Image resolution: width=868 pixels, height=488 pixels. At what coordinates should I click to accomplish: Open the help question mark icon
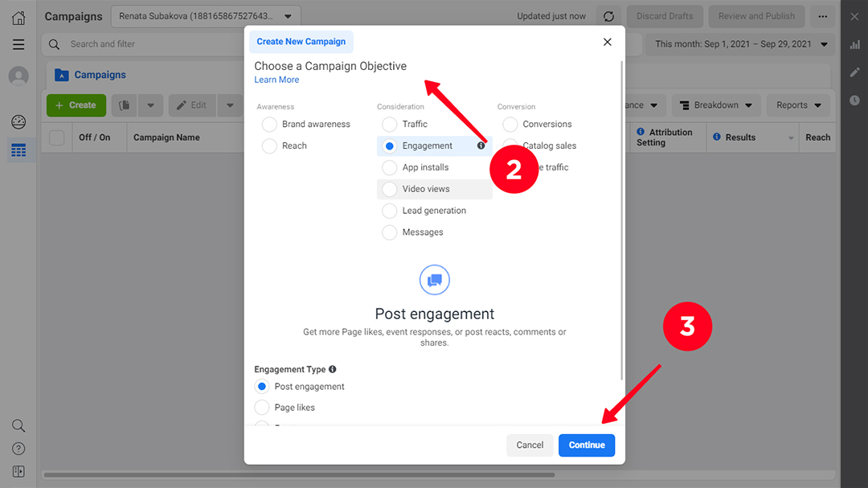pos(18,449)
